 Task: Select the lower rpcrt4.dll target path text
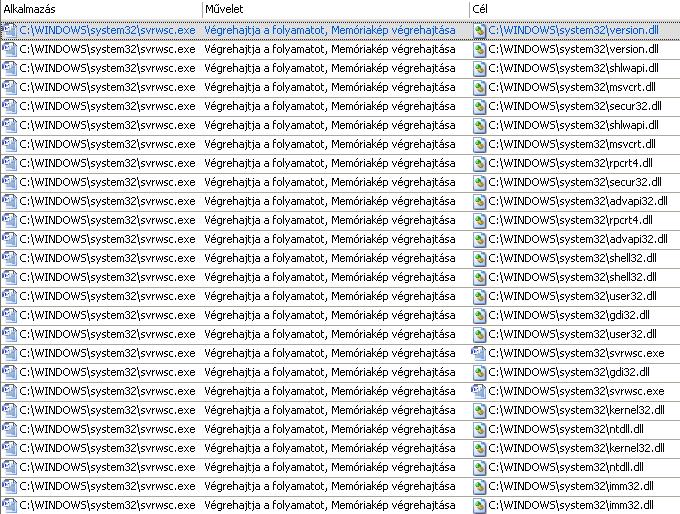(570, 220)
